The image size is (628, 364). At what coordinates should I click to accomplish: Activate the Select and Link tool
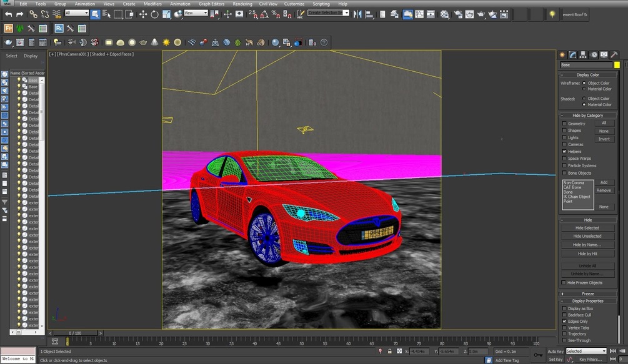pyautogui.click(x=33, y=14)
